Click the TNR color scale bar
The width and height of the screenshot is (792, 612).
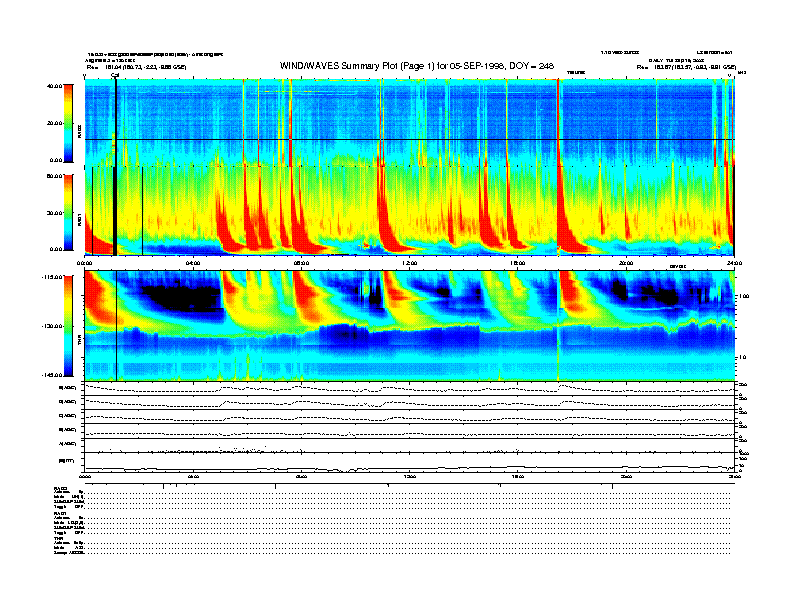coord(68,326)
